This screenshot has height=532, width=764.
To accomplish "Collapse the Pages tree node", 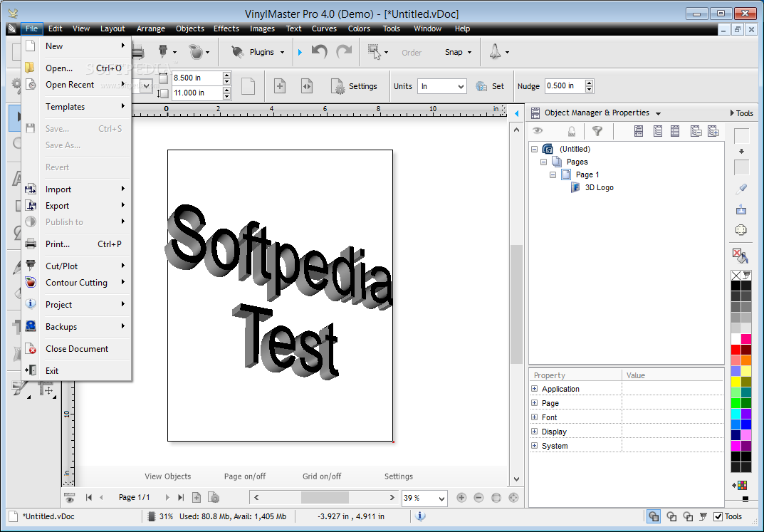I will [x=543, y=162].
